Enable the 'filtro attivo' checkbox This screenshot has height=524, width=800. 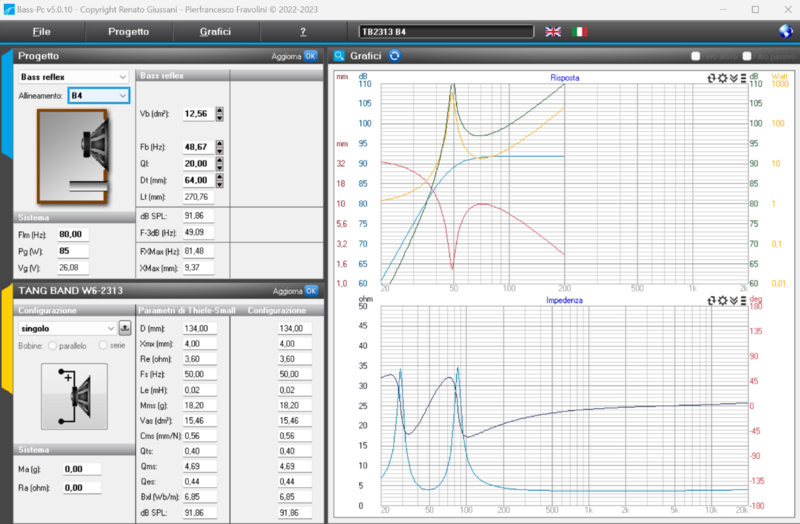pos(697,56)
